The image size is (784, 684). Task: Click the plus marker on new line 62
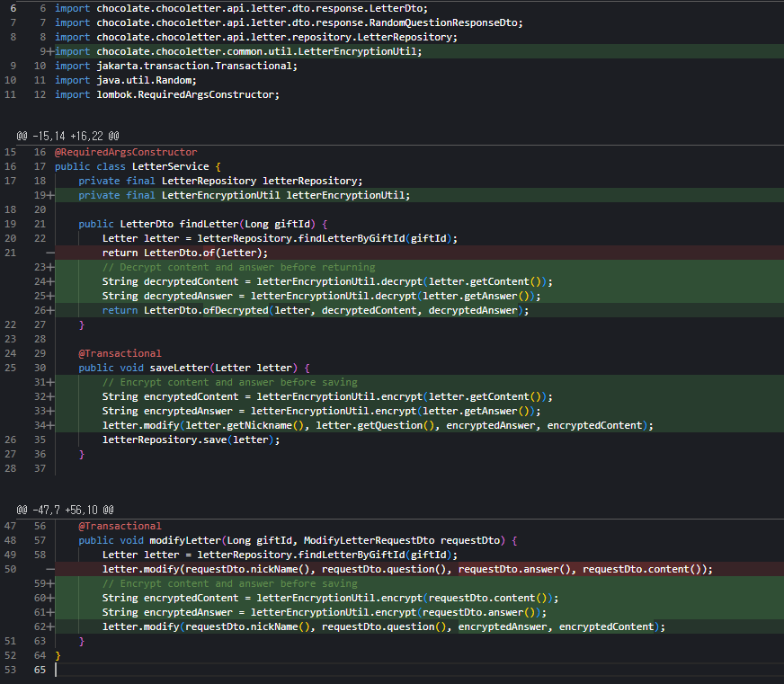(49, 626)
